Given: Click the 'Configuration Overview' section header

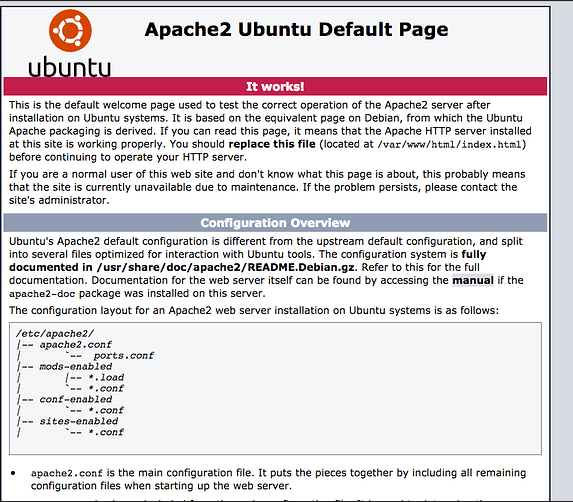Looking at the screenshot, I should pyautogui.click(x=275, y=223).
